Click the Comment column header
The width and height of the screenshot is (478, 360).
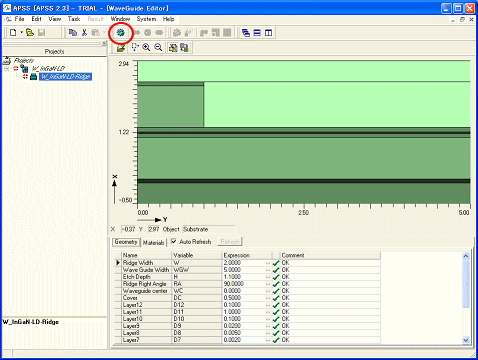[330, 255]
